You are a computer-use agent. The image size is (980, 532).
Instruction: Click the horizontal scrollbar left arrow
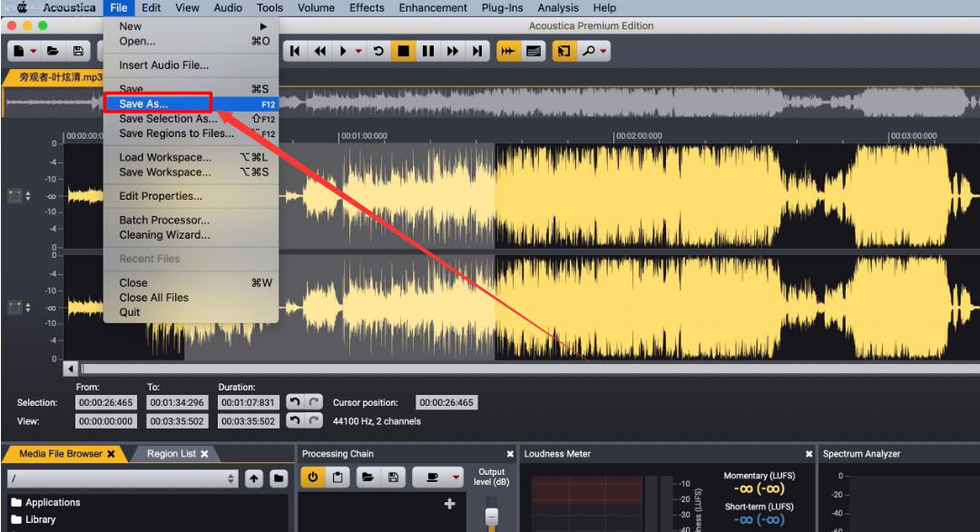[71, 369]
